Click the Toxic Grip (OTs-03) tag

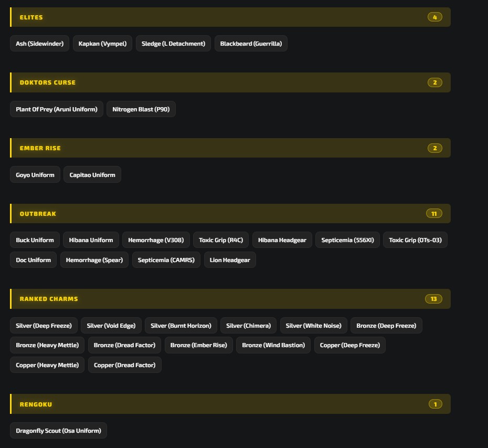click(415, 240)
